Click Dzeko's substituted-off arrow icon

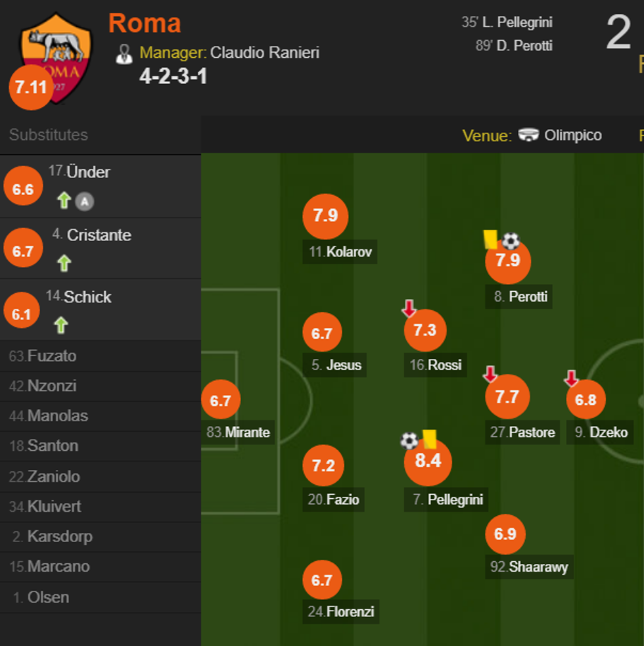571,378
